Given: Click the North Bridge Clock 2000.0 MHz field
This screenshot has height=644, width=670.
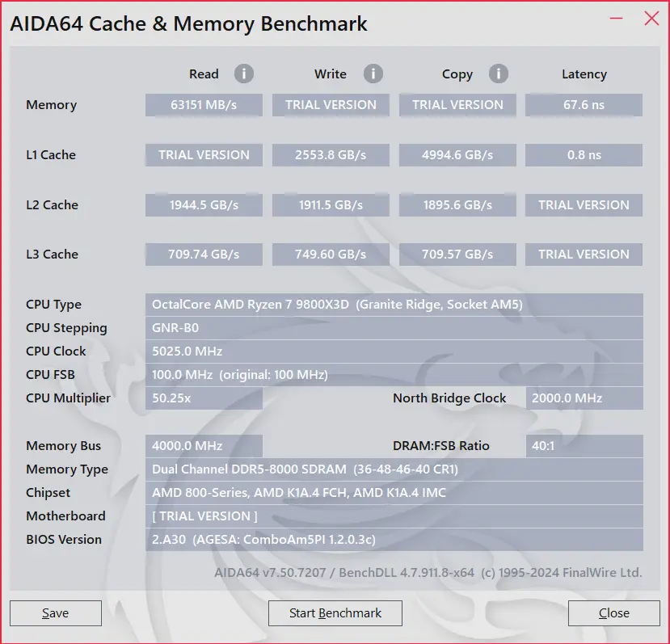Looking at the screenshot, I should point(584,398).
